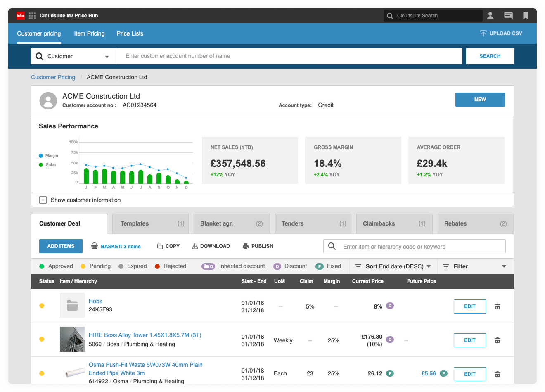Open the Sort End date (DESC) dropdown
The width and height of the screenshot is (545, 392).
point(393,266)
